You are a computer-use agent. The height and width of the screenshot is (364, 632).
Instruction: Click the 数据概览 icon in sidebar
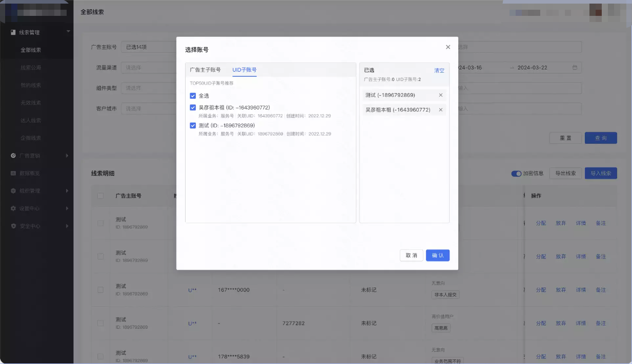point(14,173)
